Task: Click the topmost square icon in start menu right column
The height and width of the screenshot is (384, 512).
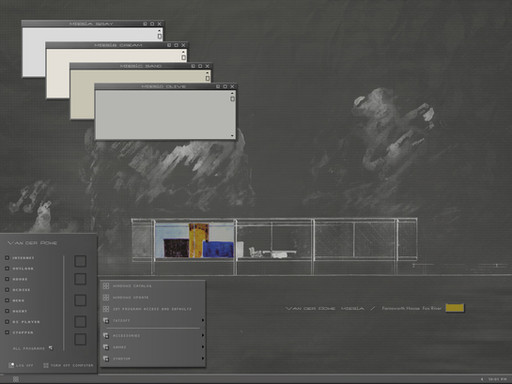Action: (x=80, y=261)
